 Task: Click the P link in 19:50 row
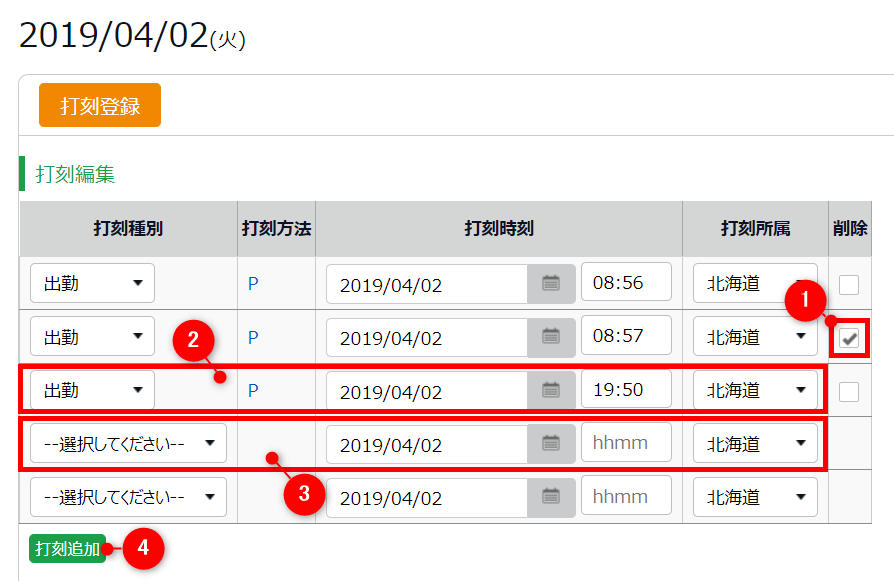point(253,390)
